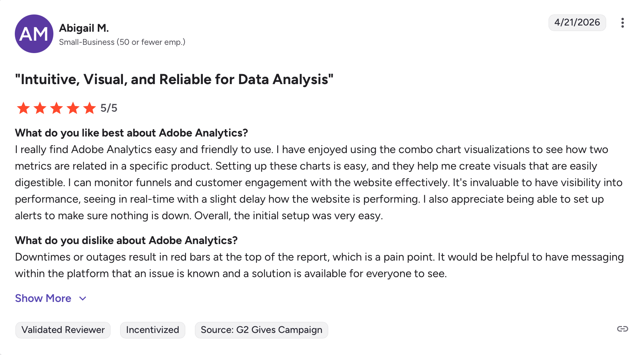Click 'What do you like best' heading
The width and height of the screenshot is (644, 355).
coord(131,133)
